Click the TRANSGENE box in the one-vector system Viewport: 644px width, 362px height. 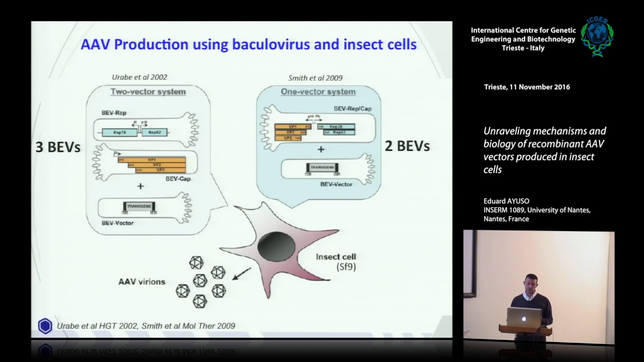pos(322,168)
